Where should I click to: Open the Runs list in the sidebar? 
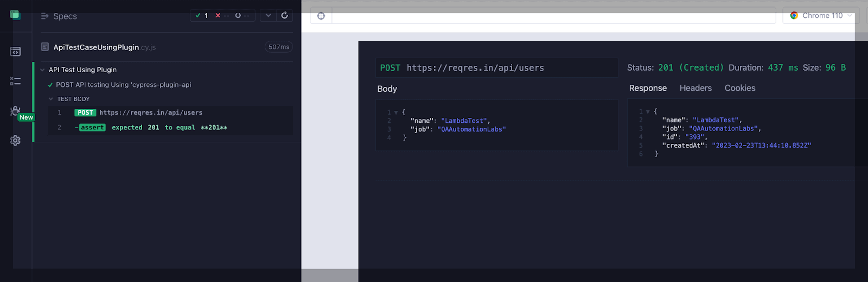(x=15, y=81)
